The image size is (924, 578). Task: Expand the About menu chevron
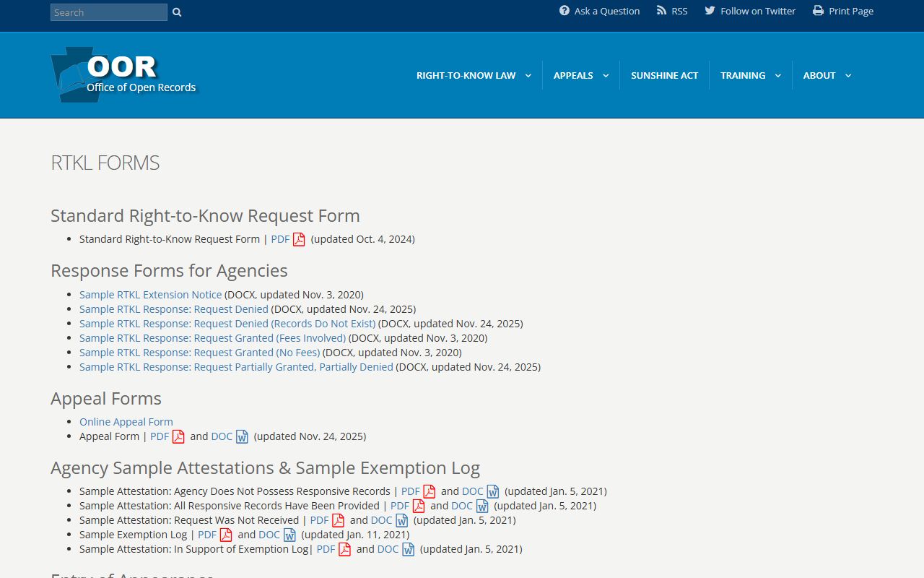pos(847,76)
